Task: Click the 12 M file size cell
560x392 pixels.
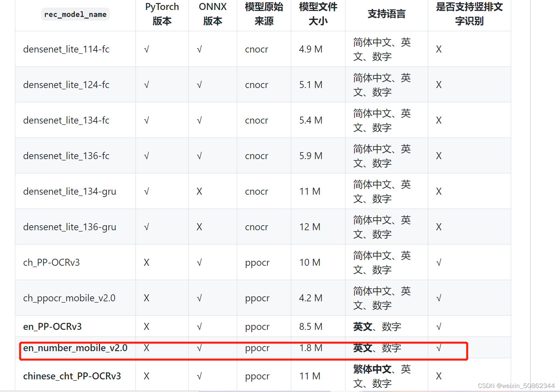Action: (310, 227)
